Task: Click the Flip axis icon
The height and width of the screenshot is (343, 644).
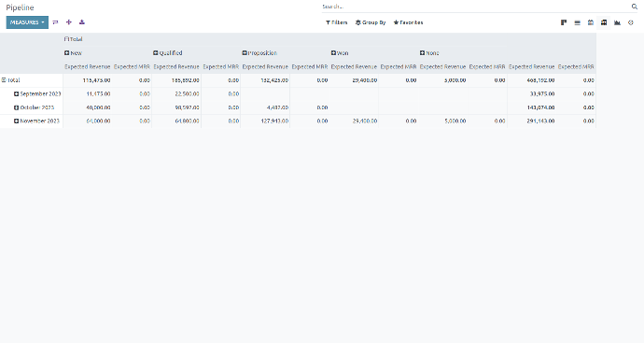Action: 55,22
